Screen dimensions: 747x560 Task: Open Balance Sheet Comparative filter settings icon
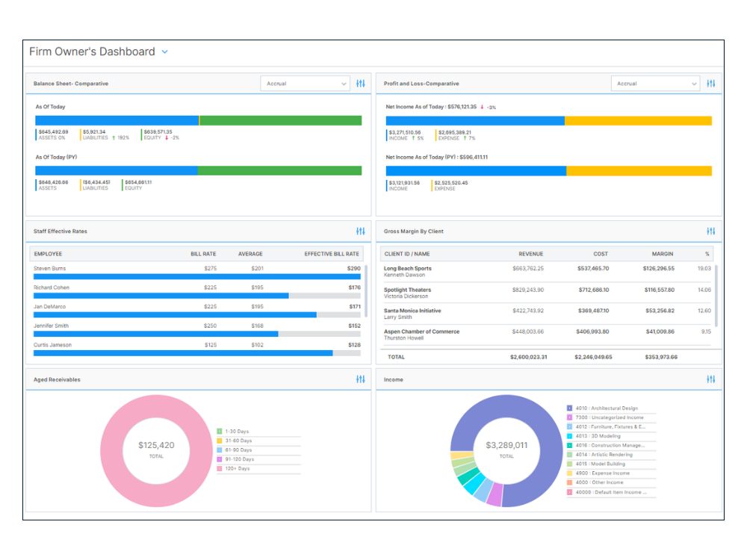coord(361,84)
